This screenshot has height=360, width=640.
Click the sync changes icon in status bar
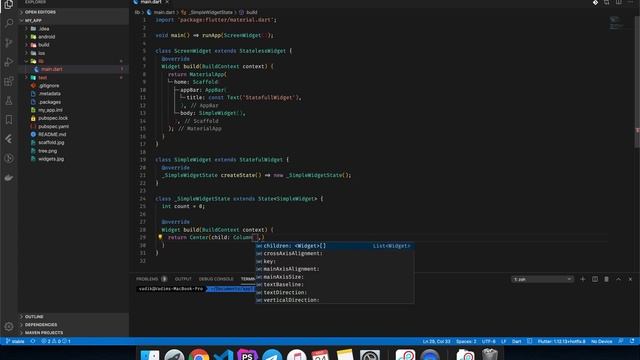click(x=33, y=341)
